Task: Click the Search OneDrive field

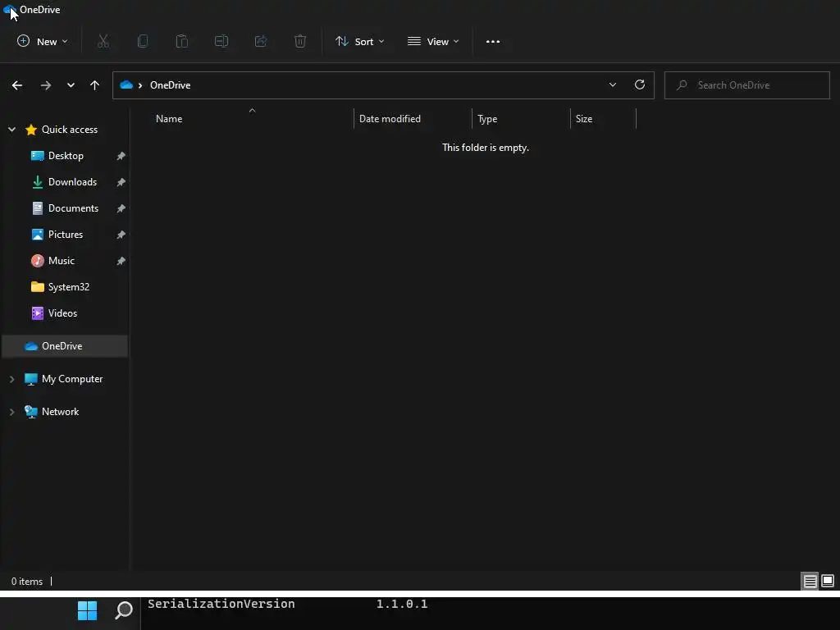Action: point(746,85)
